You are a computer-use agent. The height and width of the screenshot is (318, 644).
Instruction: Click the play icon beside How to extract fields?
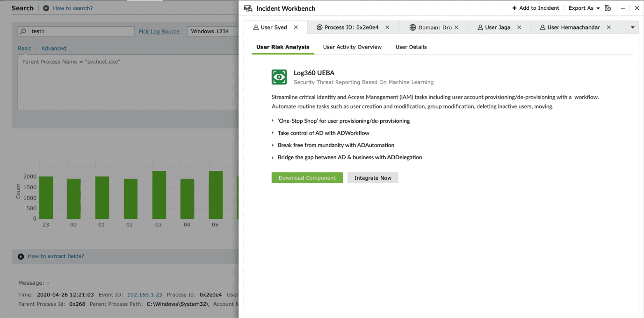pyautogui.click(x=21, y=256)
